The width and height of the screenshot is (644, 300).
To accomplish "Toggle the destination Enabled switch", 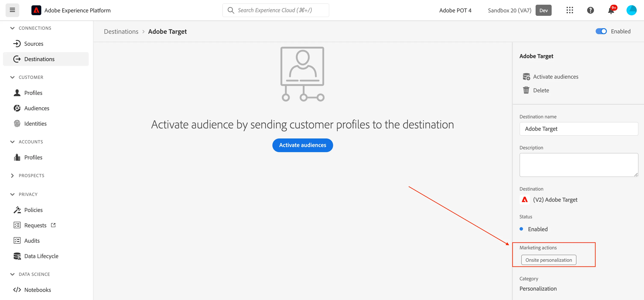I will (601, 31).
